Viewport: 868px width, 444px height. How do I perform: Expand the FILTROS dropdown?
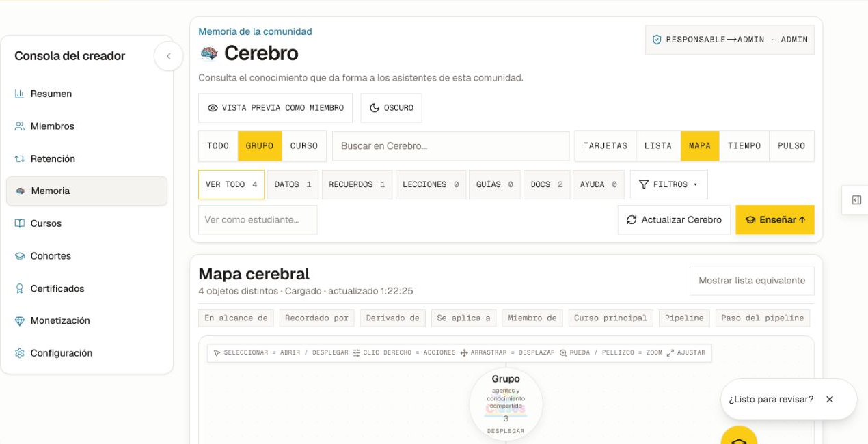[x=669, y=184]
